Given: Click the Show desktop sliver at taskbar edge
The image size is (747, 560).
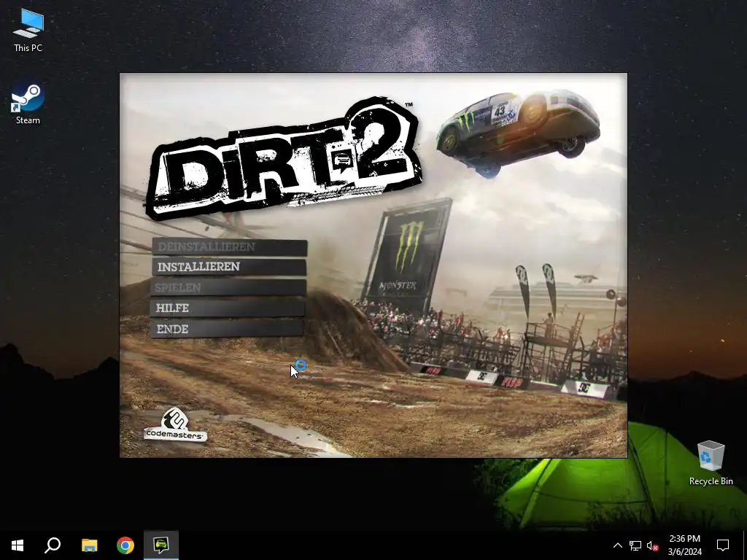Looking at the screenshot, I should click(x=745, y=545).
